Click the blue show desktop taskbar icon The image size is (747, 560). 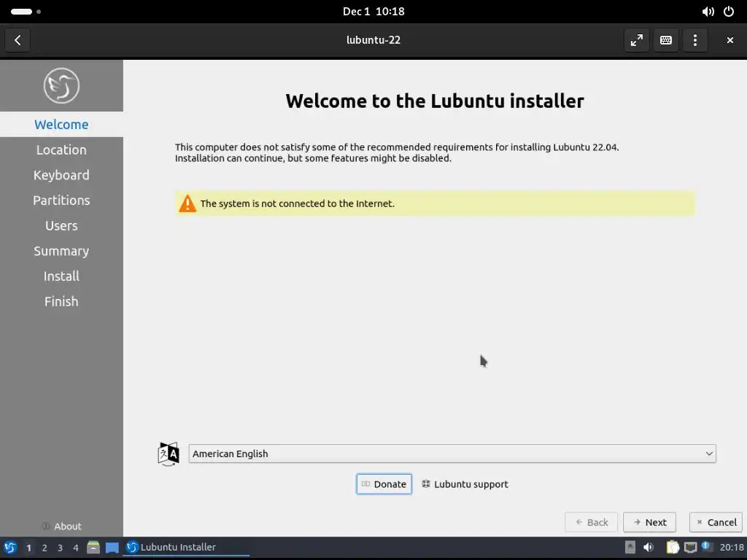[x=112, y=548]
